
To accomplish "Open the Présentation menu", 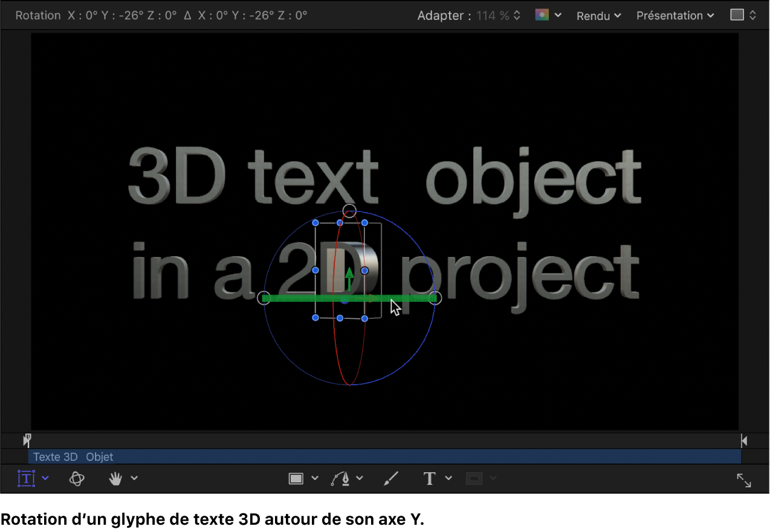I will click(675, 16).
